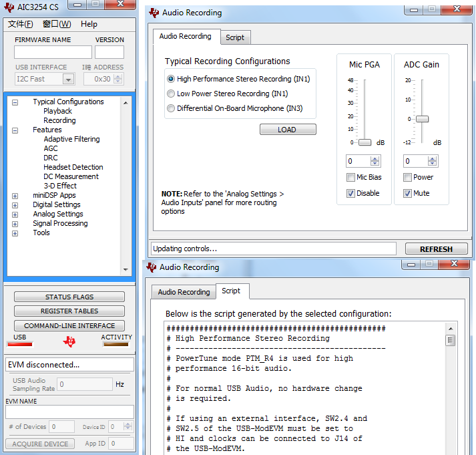The image size is (476, 455).
Task: Click the tree panel scroll down arrow
Action: tap(126, 269)
